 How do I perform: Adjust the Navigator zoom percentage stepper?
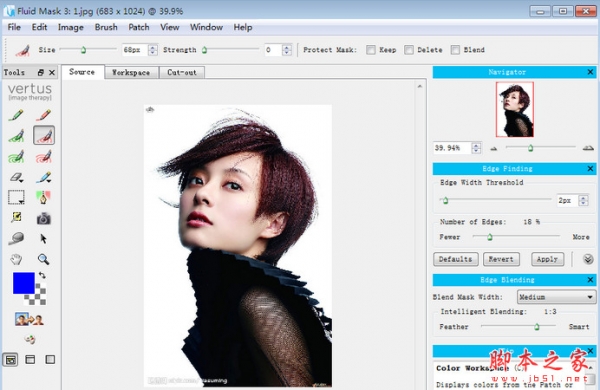pyautogui.click(x=476, y=148)
